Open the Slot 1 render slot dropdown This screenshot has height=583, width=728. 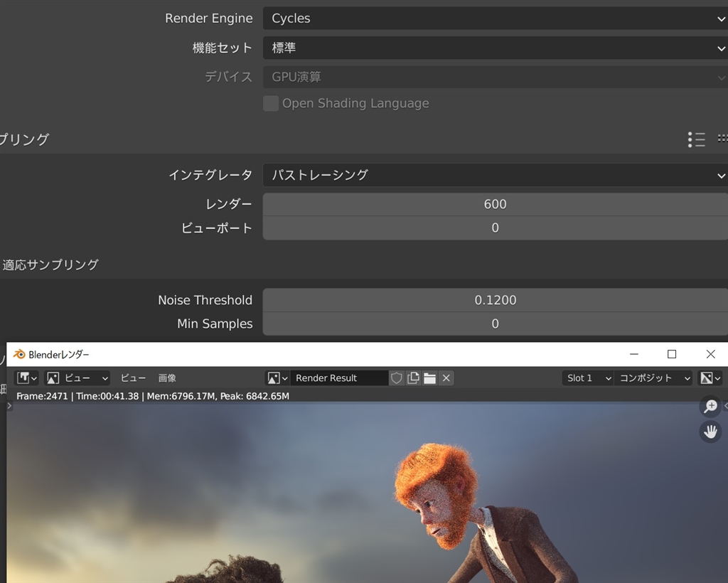click(x=588, y=378)
